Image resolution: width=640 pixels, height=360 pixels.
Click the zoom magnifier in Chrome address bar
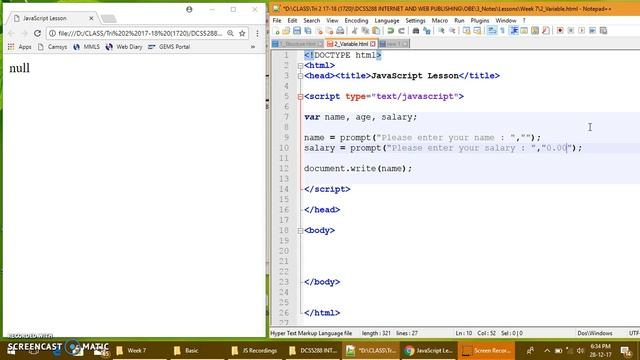coord(231,33)
